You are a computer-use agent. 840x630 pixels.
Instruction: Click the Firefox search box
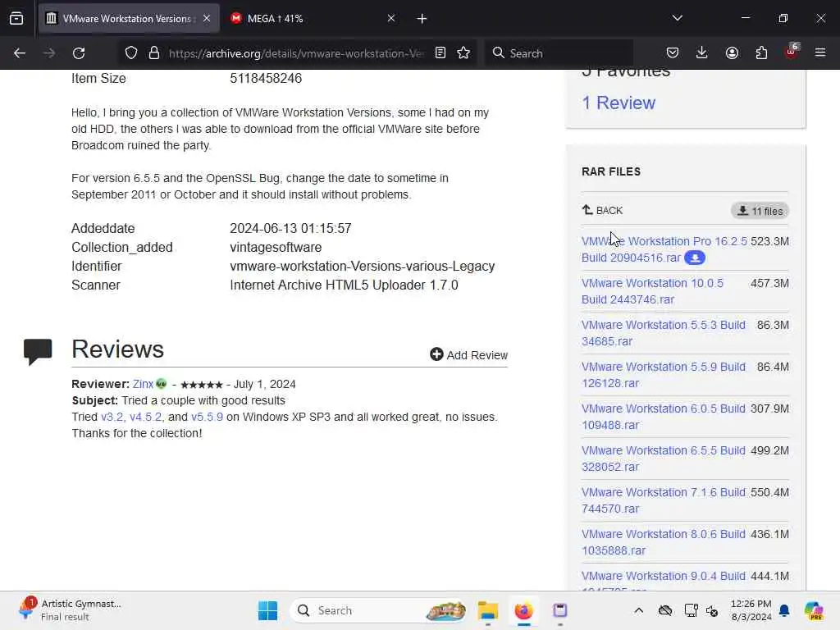tap(559, 53)
